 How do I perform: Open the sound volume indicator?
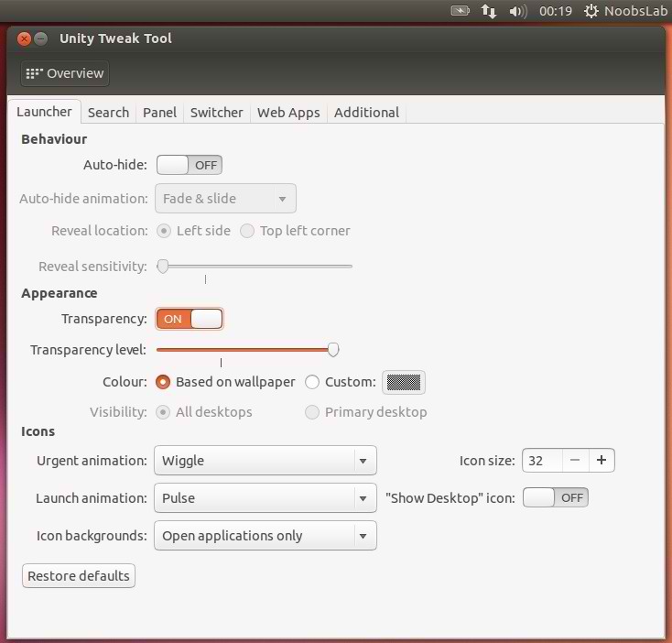(517, 11)
